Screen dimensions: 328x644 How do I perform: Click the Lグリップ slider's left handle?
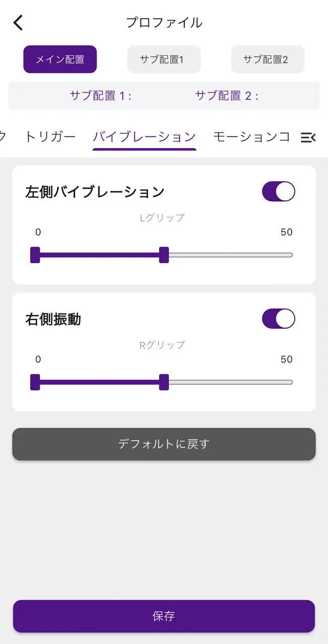[x=35, y=255]
